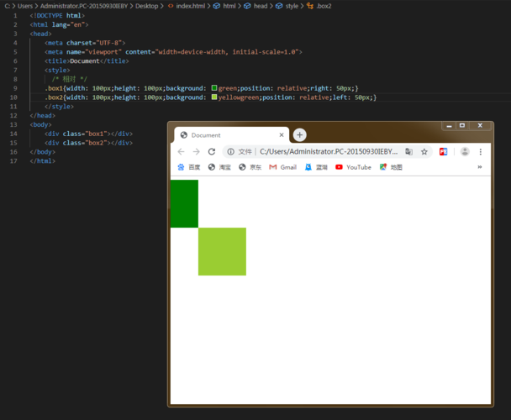Open 淘宝 bookmark
Screen dimensions: 511x420
[219, 167]
